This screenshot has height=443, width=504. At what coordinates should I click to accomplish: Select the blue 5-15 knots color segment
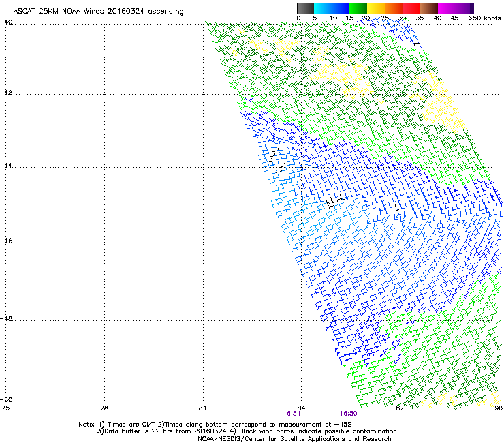click(x=332, y=8)
